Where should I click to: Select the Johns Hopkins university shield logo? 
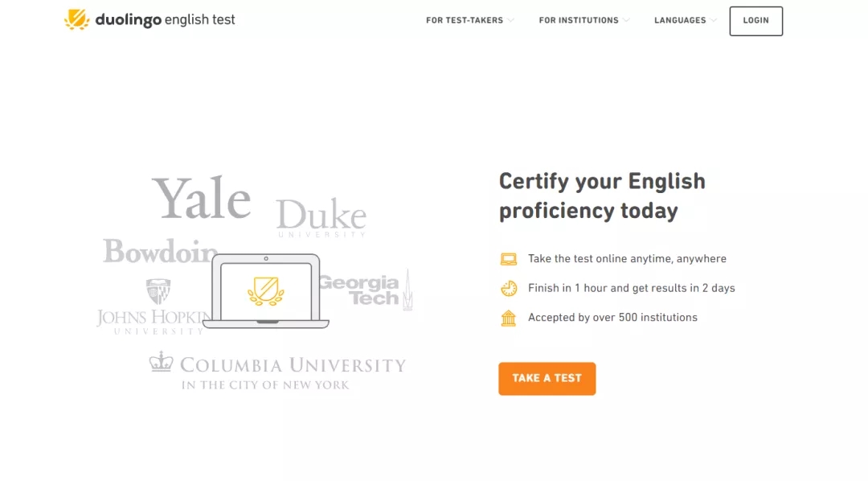click(x=159, y=291)
